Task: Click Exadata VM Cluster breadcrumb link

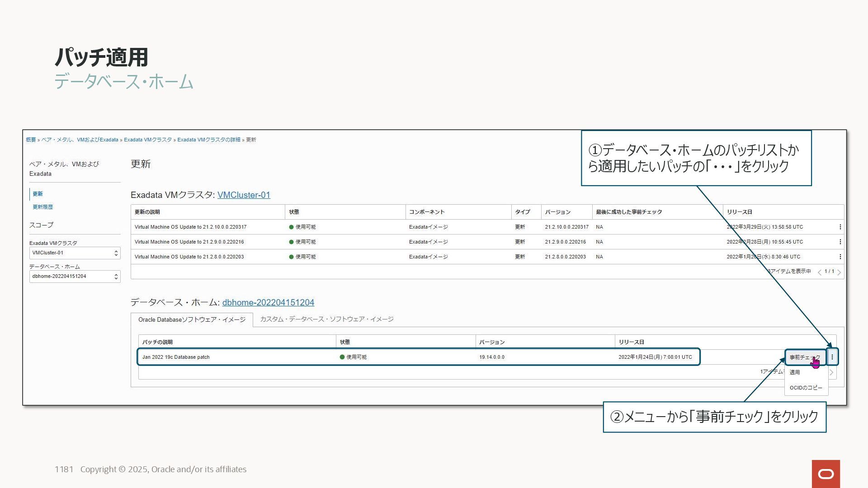Action: click(148, 140)
